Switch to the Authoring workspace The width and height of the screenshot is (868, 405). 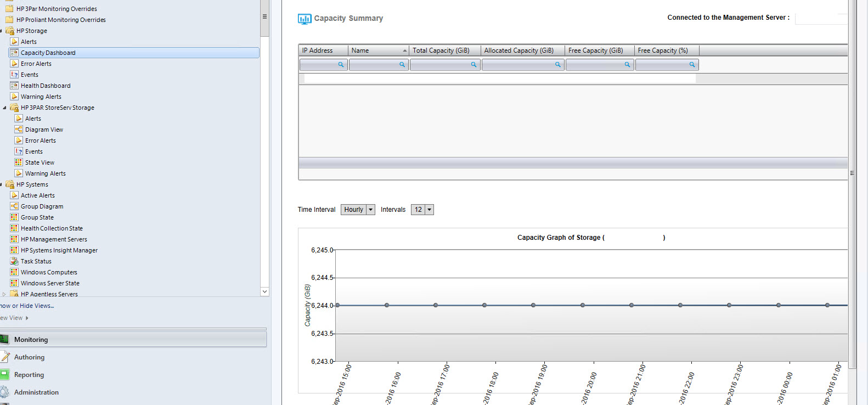click(29, 357)
